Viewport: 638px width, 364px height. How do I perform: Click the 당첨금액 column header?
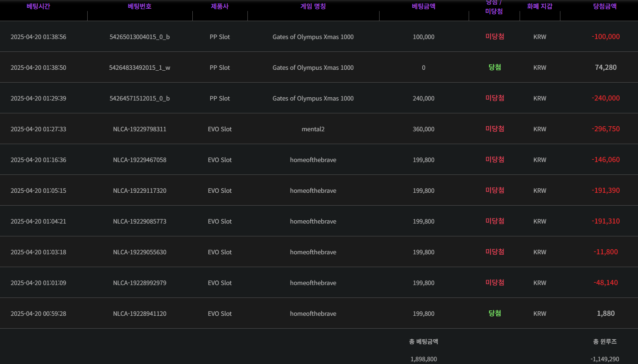[605, 6]
